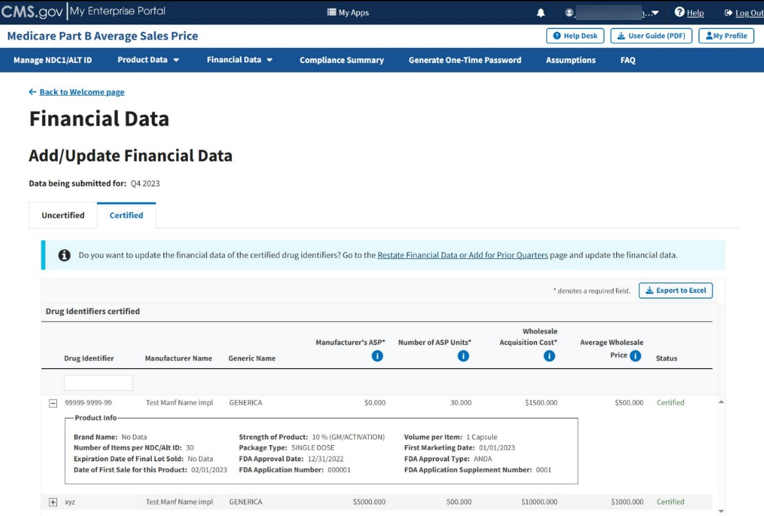Viewport: 764px width, 516px height.
Task: Click the Generic Name column header
Action: click(x=252, y=358)
